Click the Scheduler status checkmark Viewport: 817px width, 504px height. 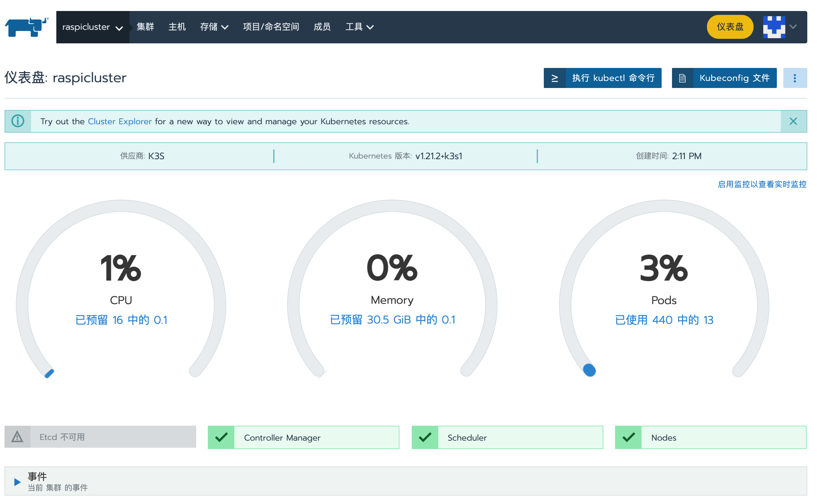click(x=425, y=437)
